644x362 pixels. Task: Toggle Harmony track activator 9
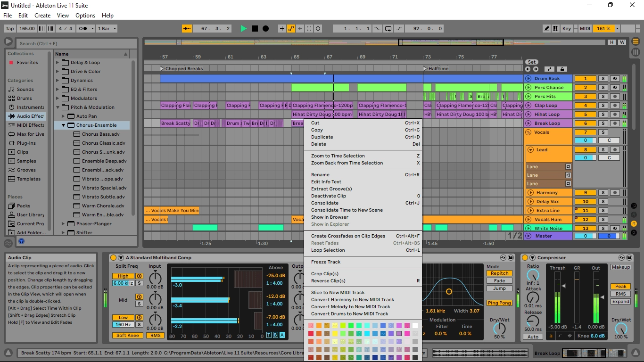tap(586, 193)
